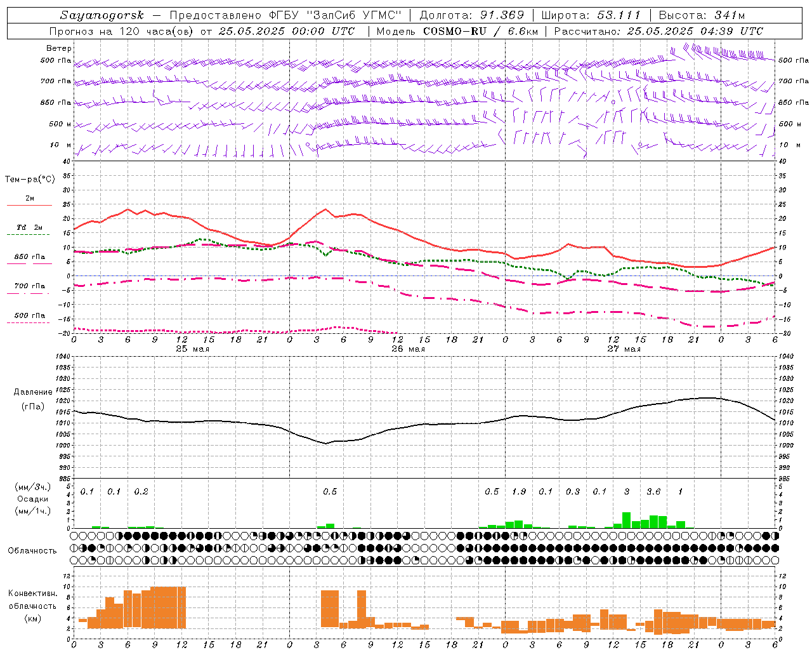Click the 'Модель COSMO-RU / 6.6км' model label
812x650 pixels.
(x=457, y=31)
